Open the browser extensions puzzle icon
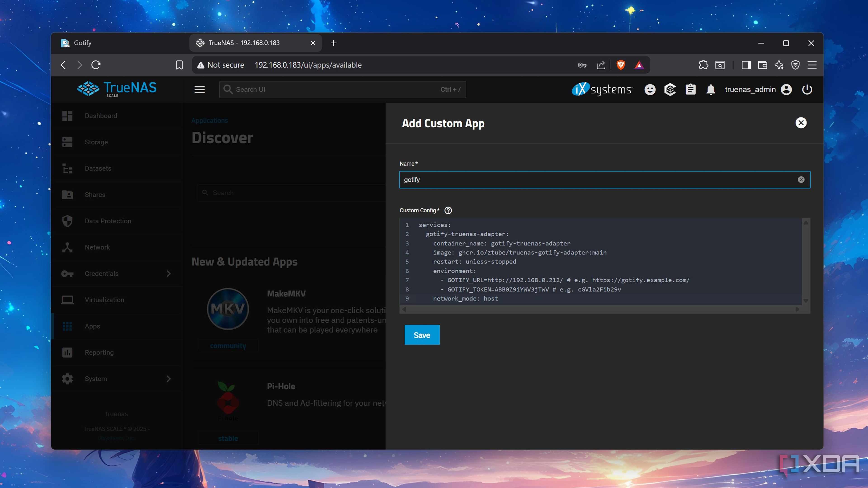The width and height of the screenshot is (868, 488). click(703, 65)
